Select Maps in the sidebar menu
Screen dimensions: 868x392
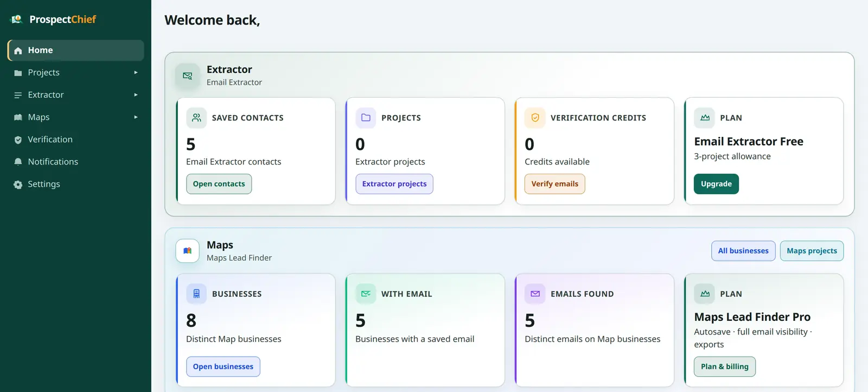coord(76,117)
